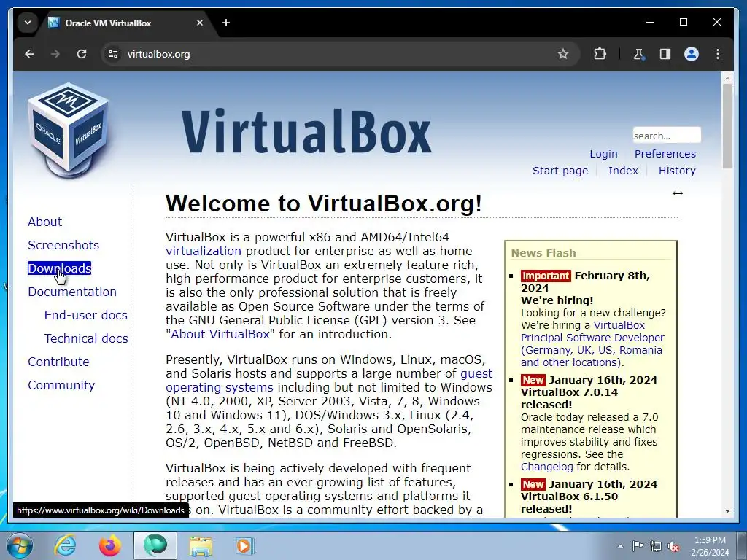Open End-user docs link
Image resolution: width=747 pixels, height=560 pixels.
[x=86, y=315]
